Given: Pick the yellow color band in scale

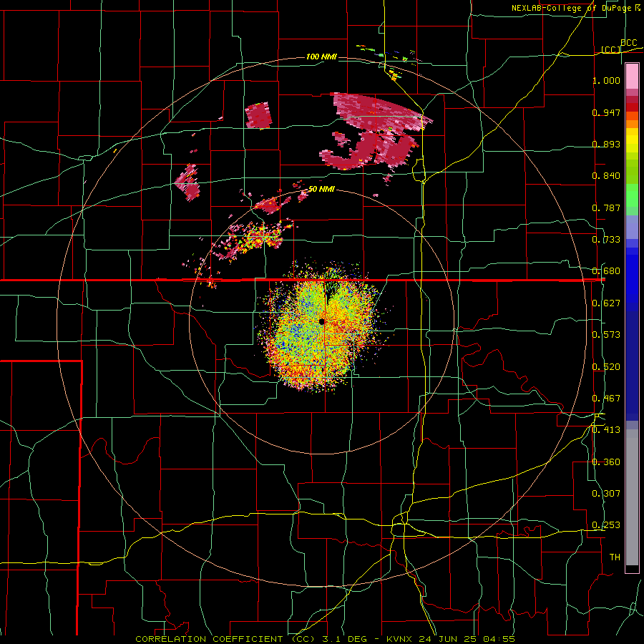Looking at the screenshot, I should click(632, 141).
